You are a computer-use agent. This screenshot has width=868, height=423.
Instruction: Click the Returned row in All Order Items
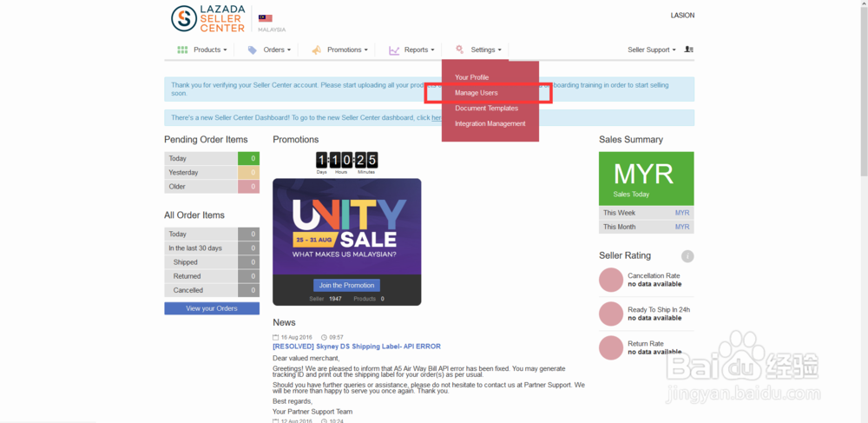click(212, 276)
